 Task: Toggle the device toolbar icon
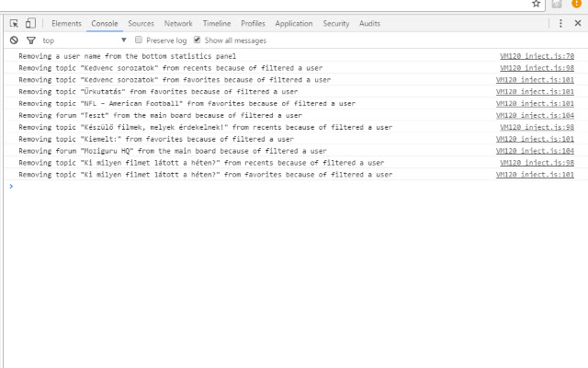(30, 24)
